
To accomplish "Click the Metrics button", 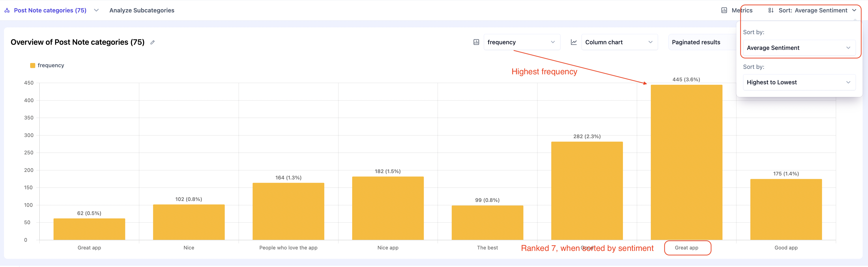I will pos(742,11).
